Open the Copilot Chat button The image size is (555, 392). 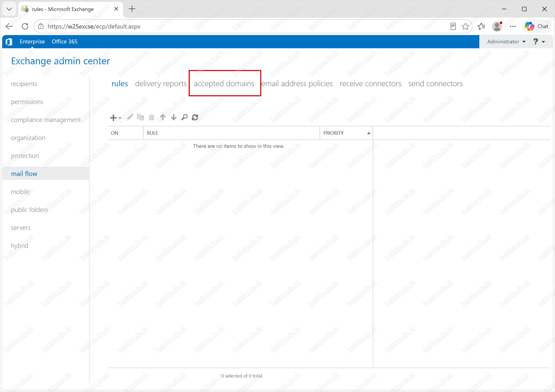point(537,26)
